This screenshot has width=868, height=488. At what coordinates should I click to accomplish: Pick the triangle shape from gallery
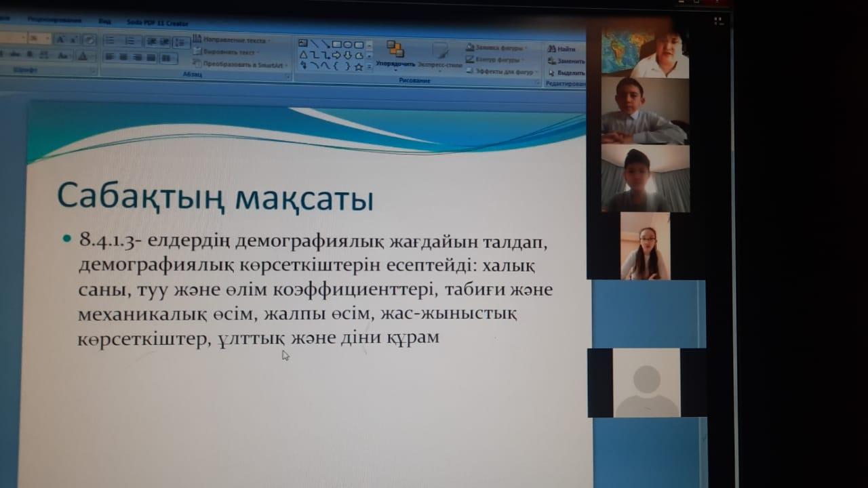[304, 56]
